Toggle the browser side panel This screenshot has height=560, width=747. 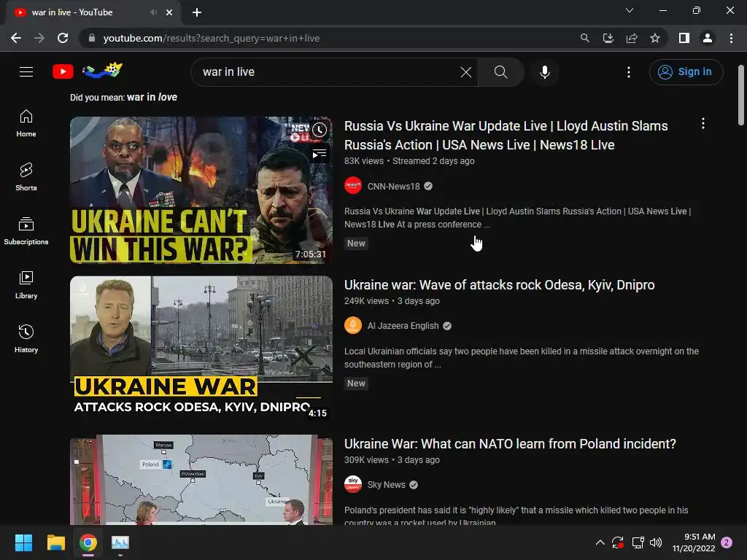pyautogui.click(x=684, y=38)
